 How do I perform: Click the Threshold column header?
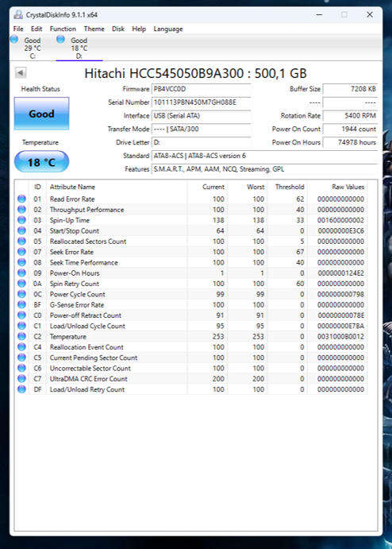(290, 187)
